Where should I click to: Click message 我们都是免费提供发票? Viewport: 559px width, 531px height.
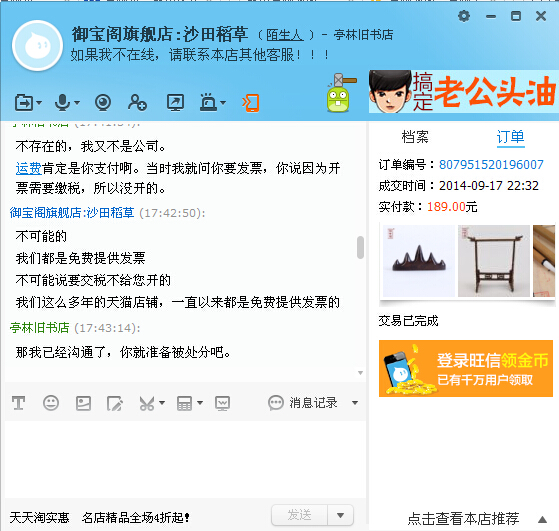pos(81,258)
